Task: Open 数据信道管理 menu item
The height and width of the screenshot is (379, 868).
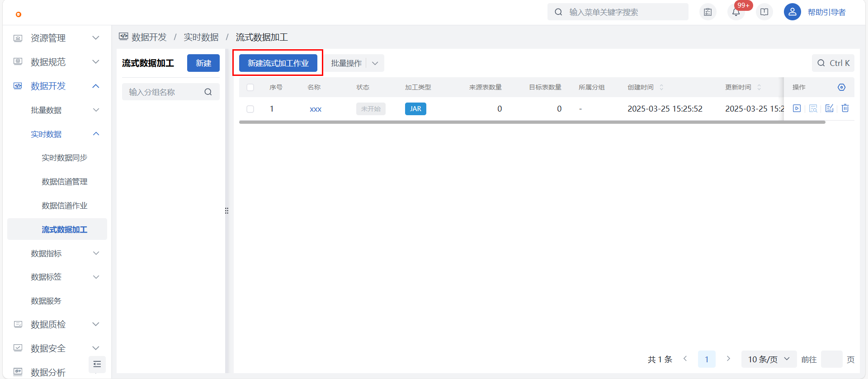Action: (x=64, y=182)
